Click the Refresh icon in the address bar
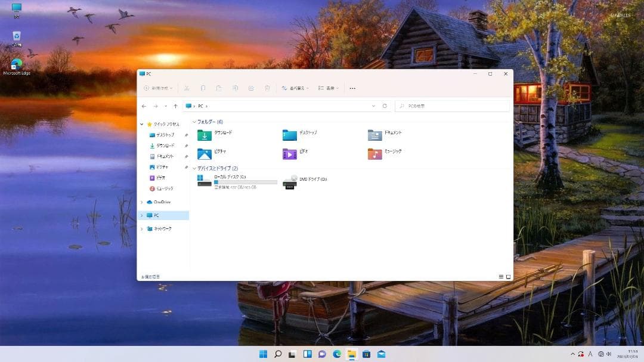 [383, 106]
